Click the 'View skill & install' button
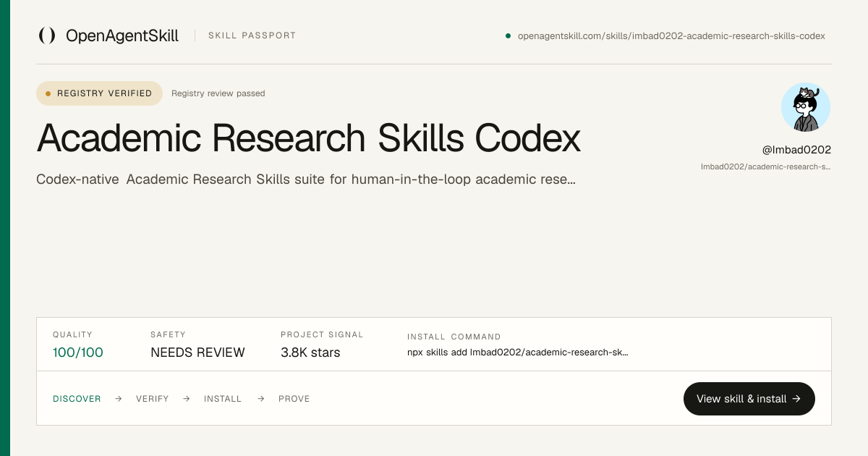Image resolution: width=868 pixels, height=456 pixels. [749, 399]
